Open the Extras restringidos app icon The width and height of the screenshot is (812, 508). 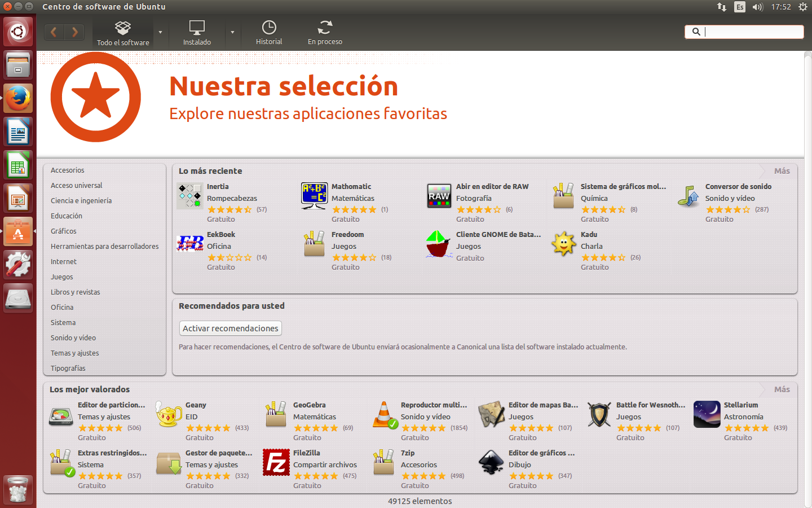61,462
